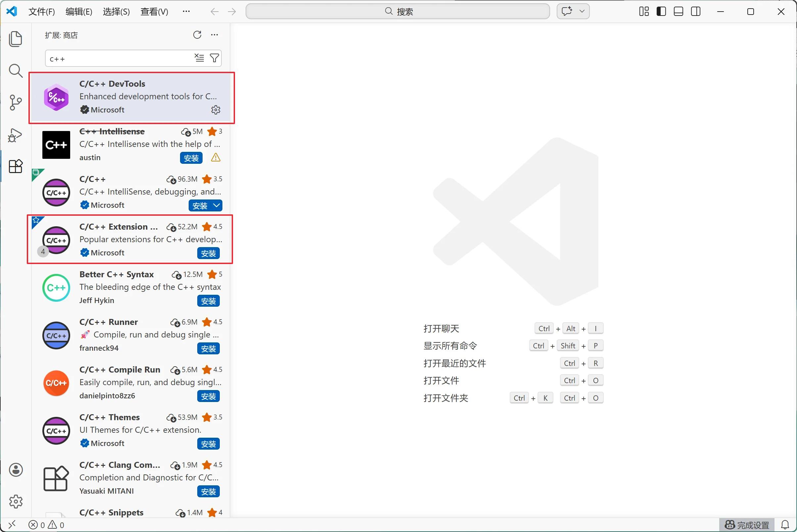Open the Source Control view
797x532 pixels.
15,103
